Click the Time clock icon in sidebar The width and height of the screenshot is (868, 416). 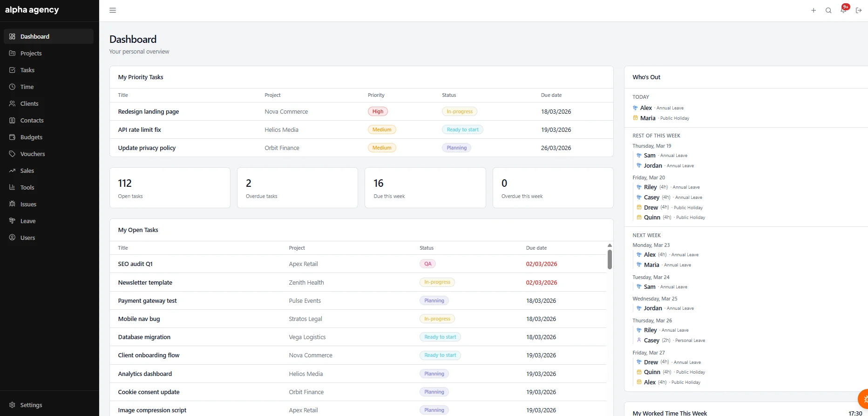pos(12,87)
